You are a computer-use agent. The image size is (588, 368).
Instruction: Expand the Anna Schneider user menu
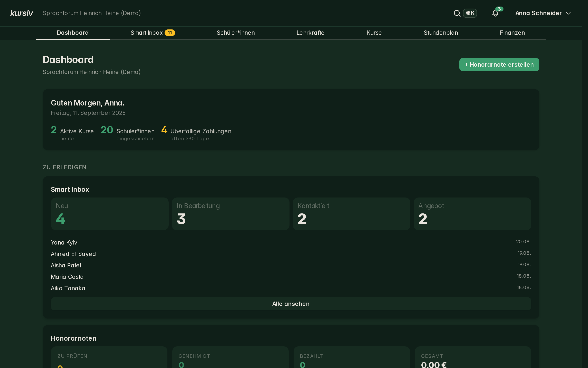[x=543, y=13]
